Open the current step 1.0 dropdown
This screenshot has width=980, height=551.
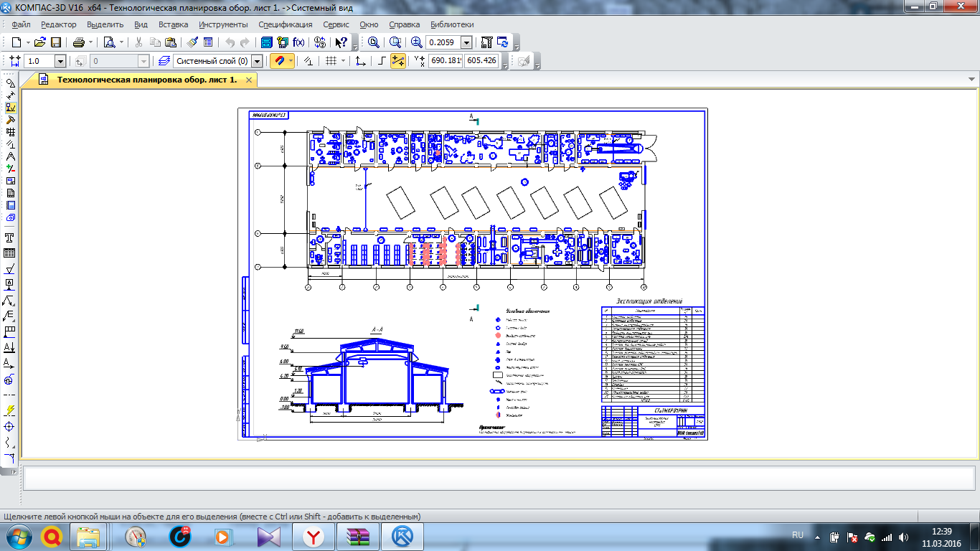click(x=60, y=61)
